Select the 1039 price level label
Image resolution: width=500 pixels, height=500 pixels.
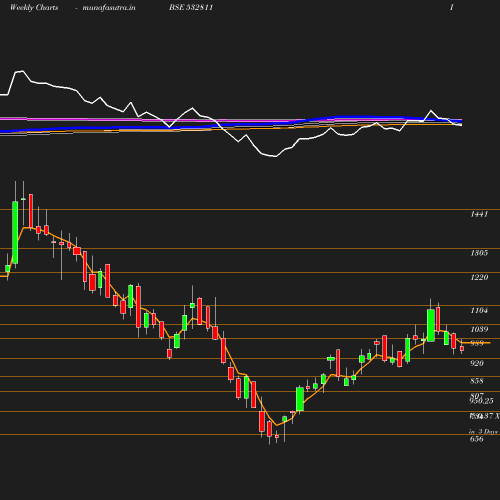tap(479, 329)
